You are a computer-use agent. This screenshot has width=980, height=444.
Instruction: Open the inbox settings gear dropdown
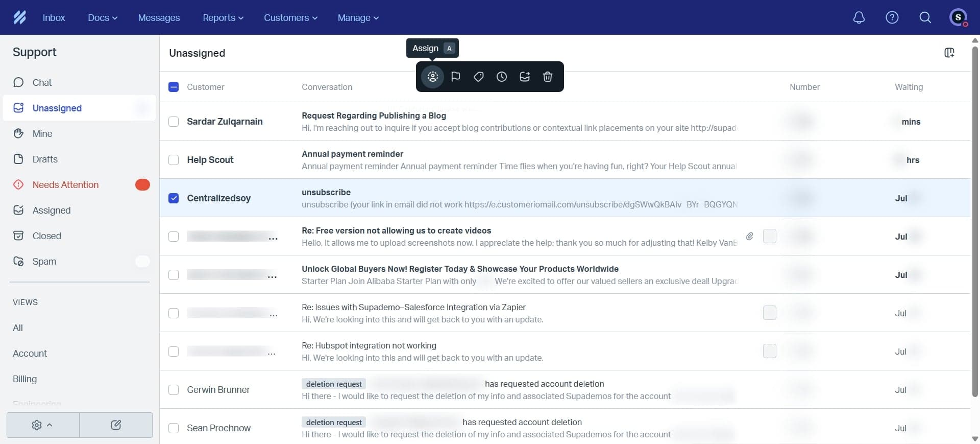pyautogui.click(x=42, y=425)
